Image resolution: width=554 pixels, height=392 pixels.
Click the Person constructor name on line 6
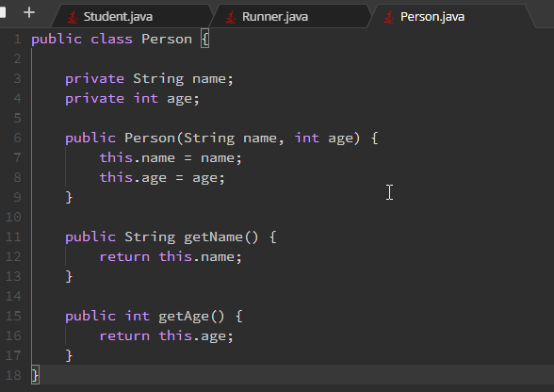(x=150, y=139)
